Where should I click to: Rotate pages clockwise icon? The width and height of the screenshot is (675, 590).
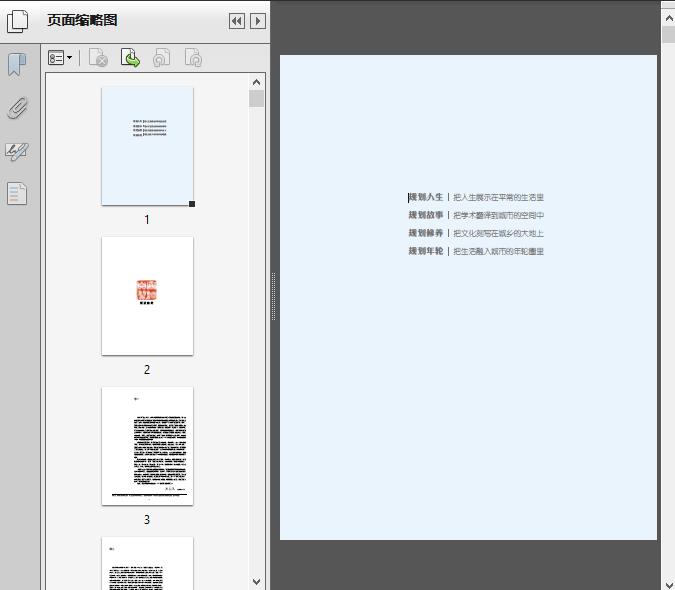click(193, 58)
